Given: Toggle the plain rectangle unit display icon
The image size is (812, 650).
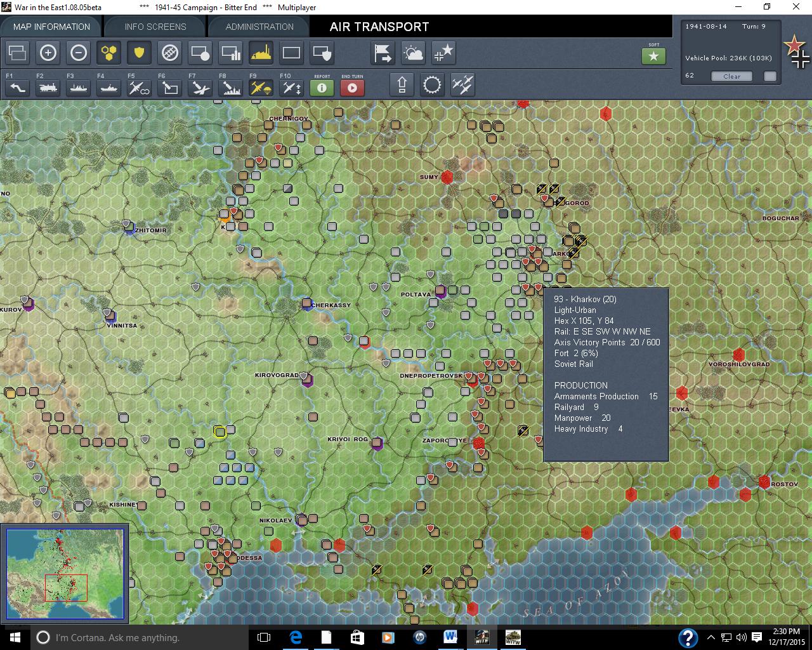Looking at the screenshot, I should tap(292, 53).
